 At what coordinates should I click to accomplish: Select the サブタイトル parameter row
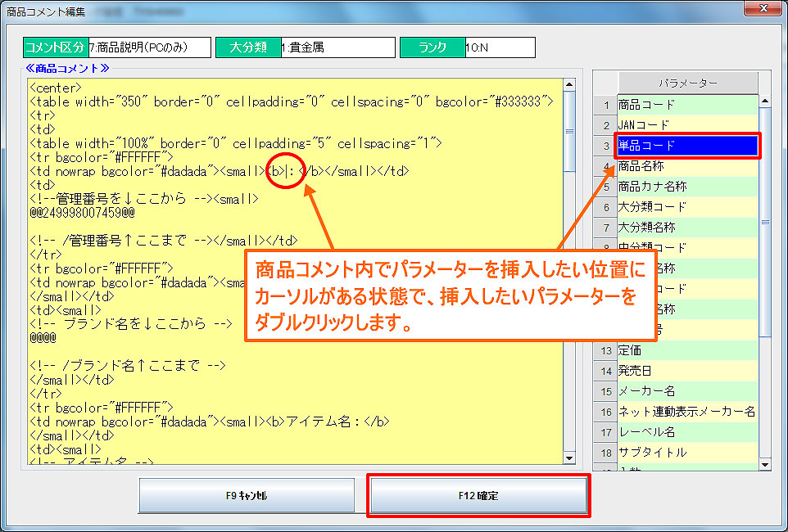[687, 453]
